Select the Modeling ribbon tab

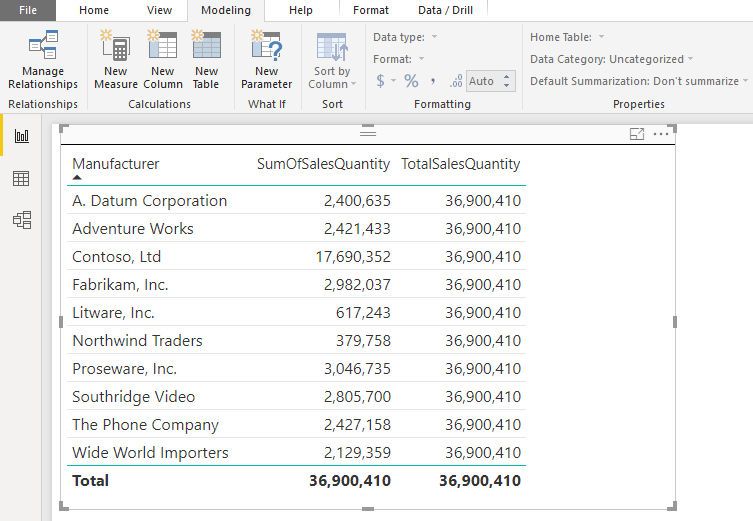[x=226, y=10]
